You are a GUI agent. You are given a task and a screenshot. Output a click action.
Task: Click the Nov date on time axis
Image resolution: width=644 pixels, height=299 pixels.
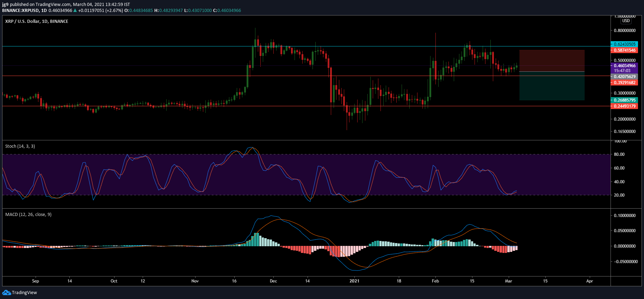tap(195, 281)
